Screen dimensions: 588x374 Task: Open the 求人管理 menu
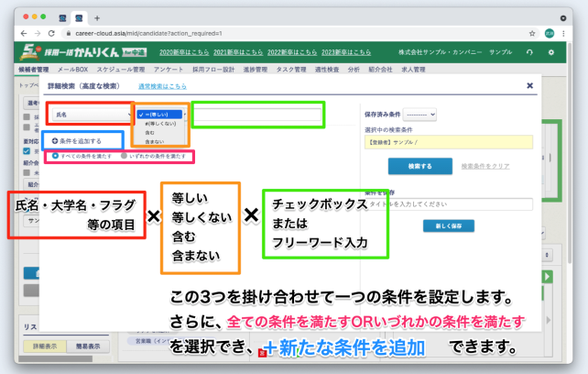coord(413,70)
